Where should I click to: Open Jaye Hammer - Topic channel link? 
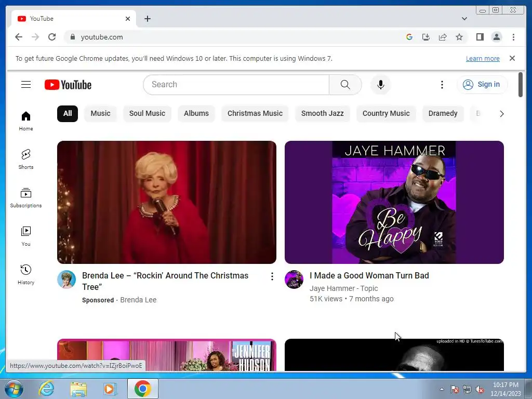[344, 288]
